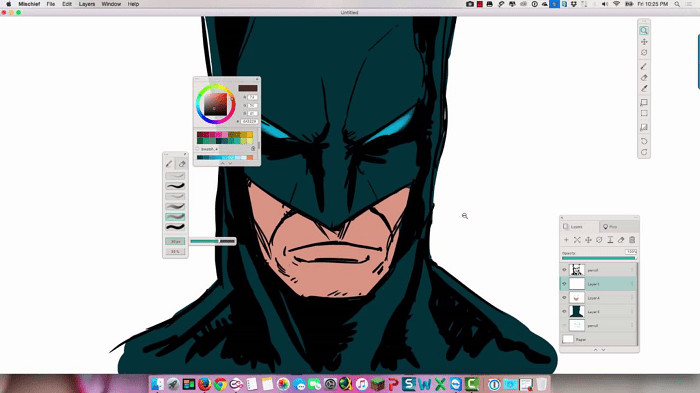Expand the color panel with down chevron
The image size is (700, 393).
pyautogui.click(x=230, y=163)
